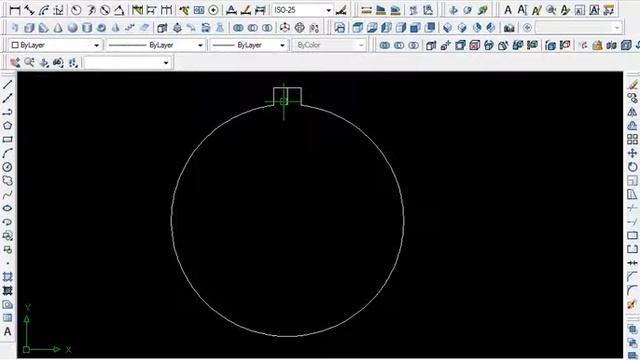This screenshot has height=360, width=640.
Task: Select the Chamfer tool in Modify toolbar
Action: (x=632, y=277)
